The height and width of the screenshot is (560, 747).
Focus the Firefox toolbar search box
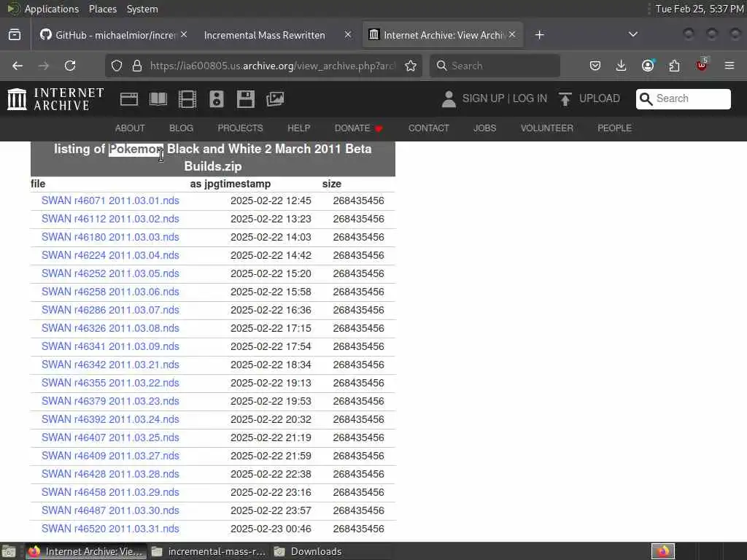pyautogui.click(x=495, y=66)
